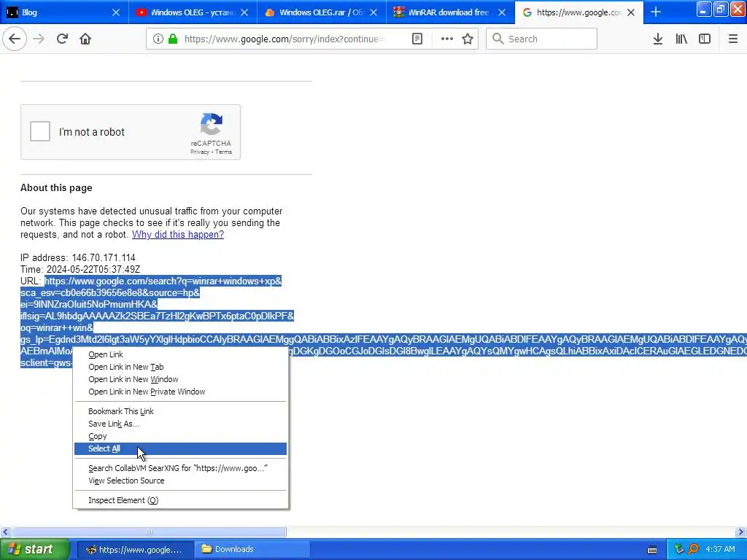This screenshot has width=747, height=560.
Task: Click the on-screen keyboard tray icon
Action: click(652, 550)
